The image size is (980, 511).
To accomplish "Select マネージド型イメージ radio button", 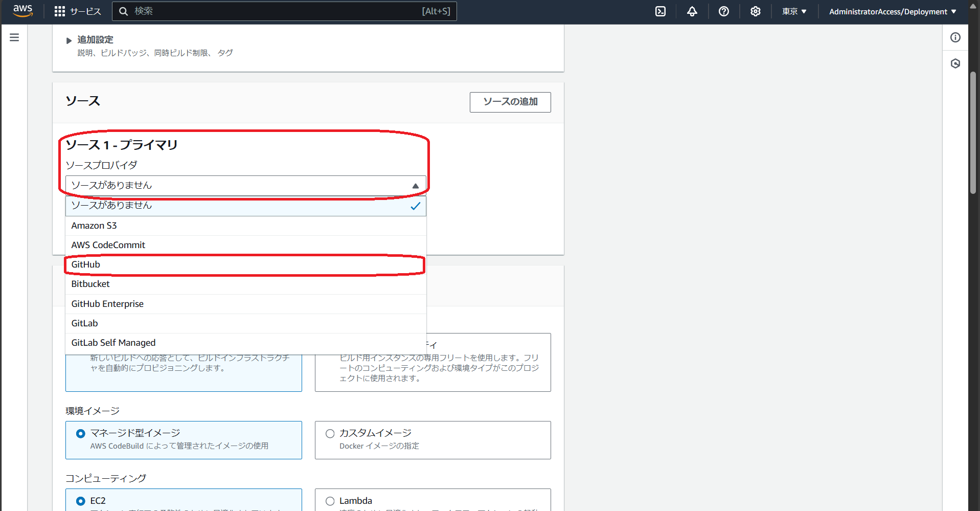I will [x=81, y=434].
